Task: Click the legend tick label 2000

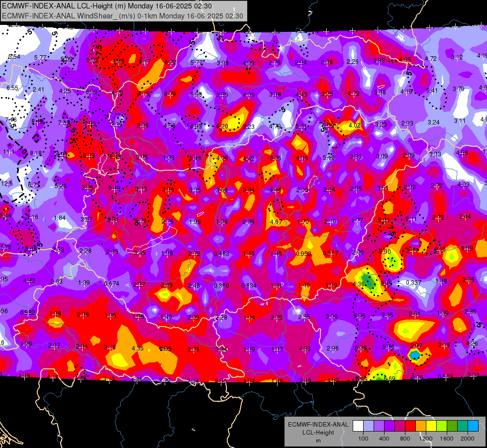Action: click(468, 439)
